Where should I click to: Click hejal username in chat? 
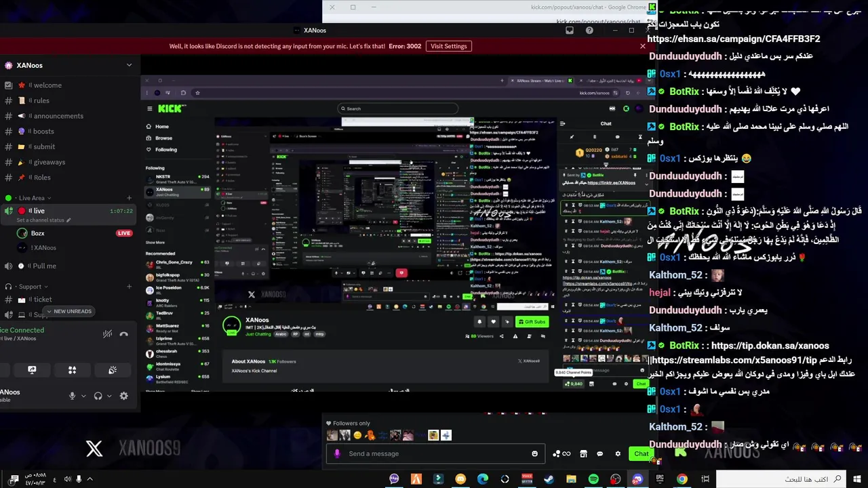[x=659, y=293]
